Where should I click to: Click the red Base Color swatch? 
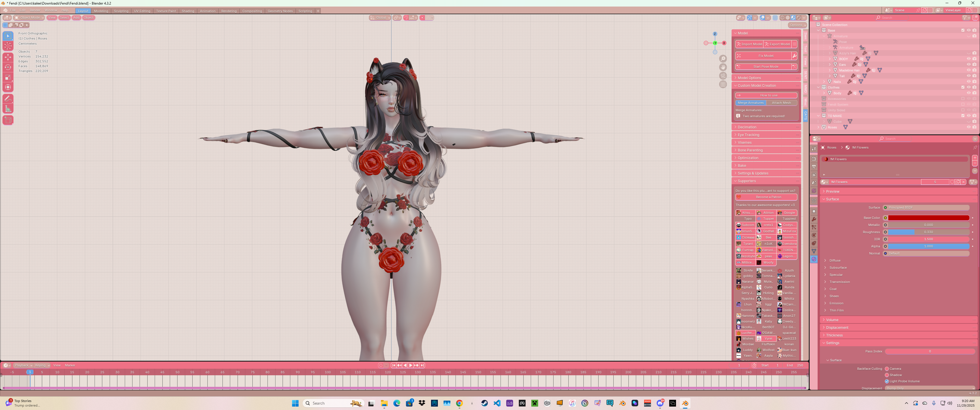[x=928, y=218]
